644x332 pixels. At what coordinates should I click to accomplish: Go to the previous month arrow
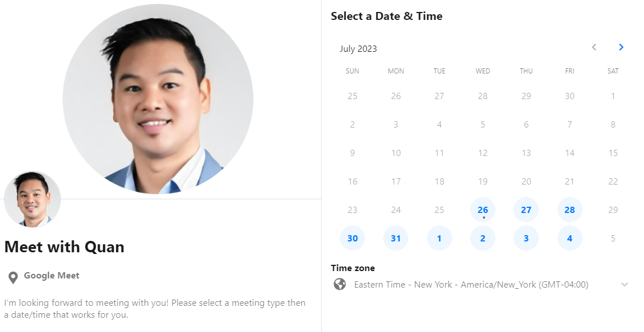click(x=594, y=47)
